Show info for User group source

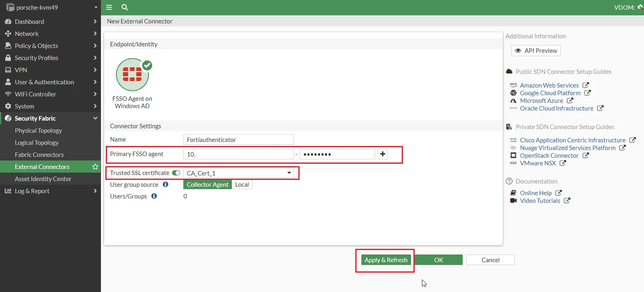coord(166,184)
